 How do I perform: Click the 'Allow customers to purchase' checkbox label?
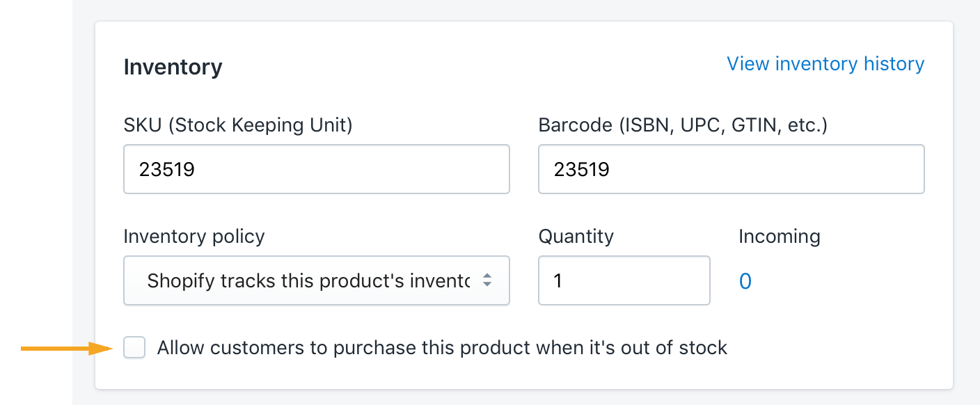(x=442, y=347)
